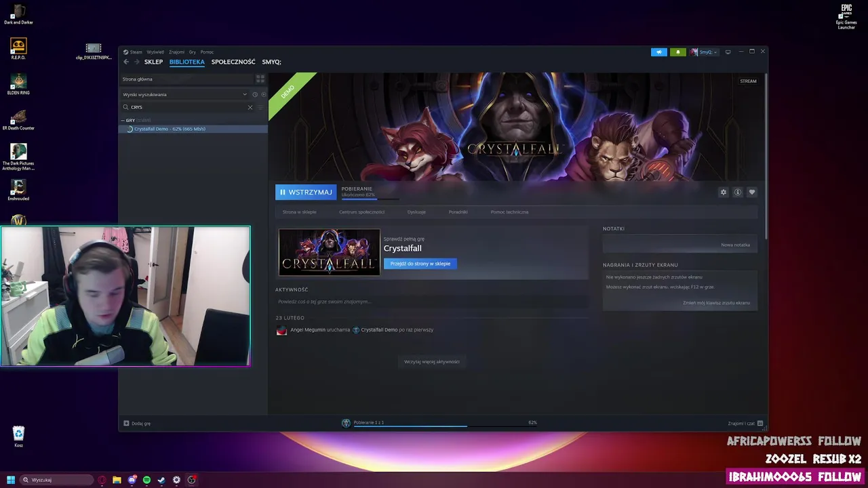Click Zmień mój klawisz zrzutu ekranu
The height and width of the screenshot is (488, 868).
click(x=716, y=303)
